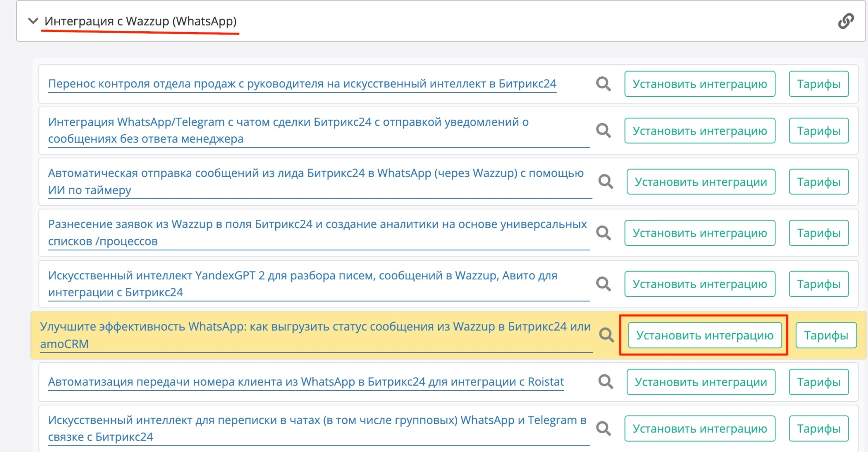Click magnifier icon in highlighted yellow row
Image resolution: width=868 pixels, height=452 pixels.
[x=606, y=335]
